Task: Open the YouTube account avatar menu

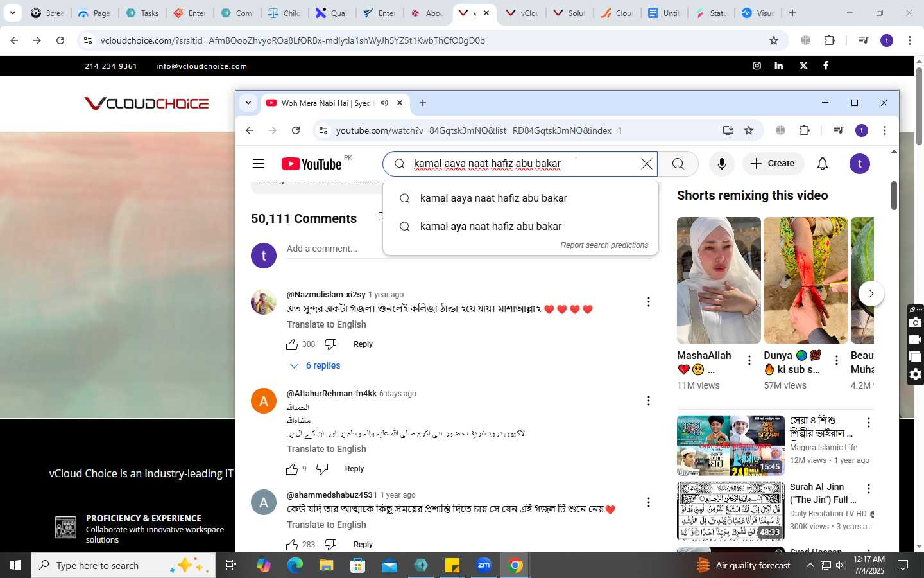Action: pos(860,164)
